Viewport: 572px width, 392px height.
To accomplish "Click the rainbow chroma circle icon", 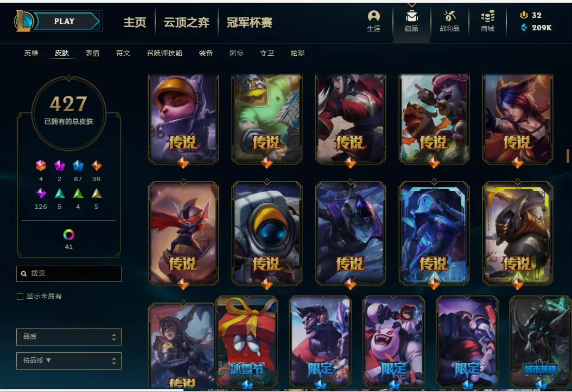I will pos(68,235).
